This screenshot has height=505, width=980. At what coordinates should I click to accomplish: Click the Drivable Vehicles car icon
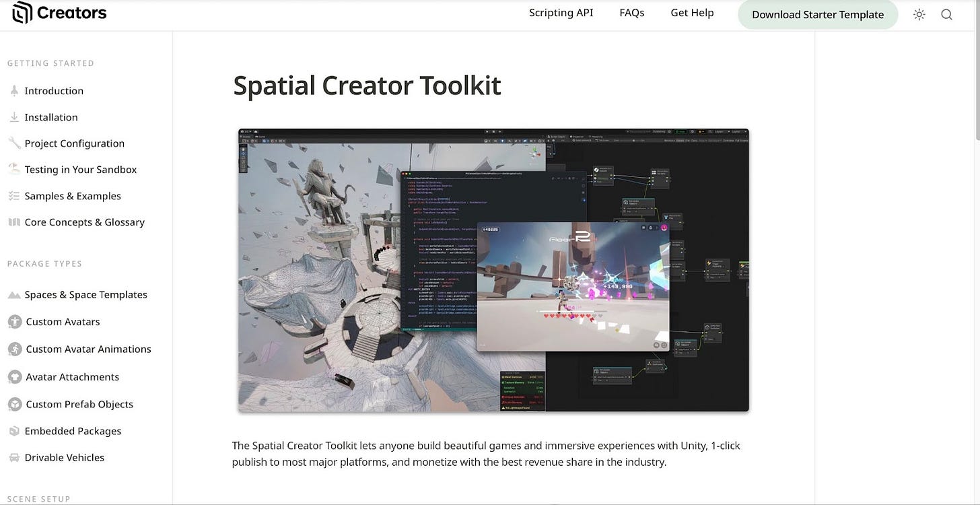click(14, 457)
